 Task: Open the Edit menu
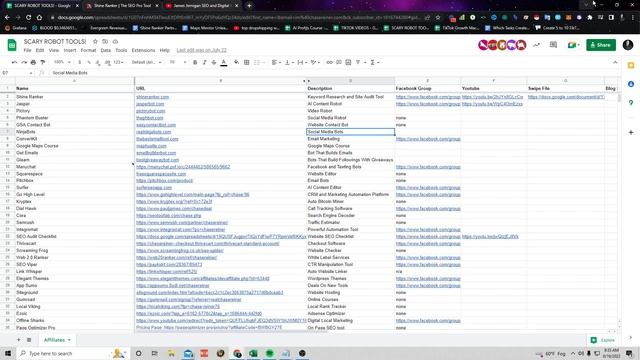[x=40, y=50]
